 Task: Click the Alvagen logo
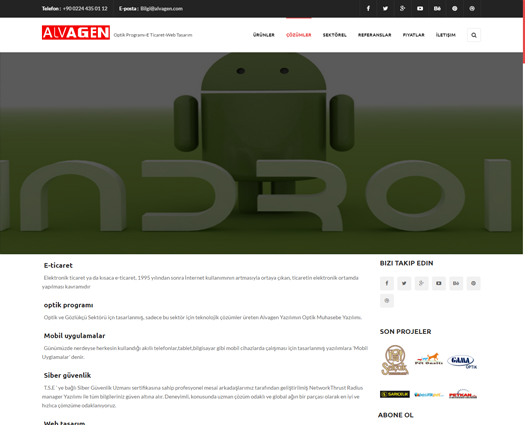click(x=76, y=32)
